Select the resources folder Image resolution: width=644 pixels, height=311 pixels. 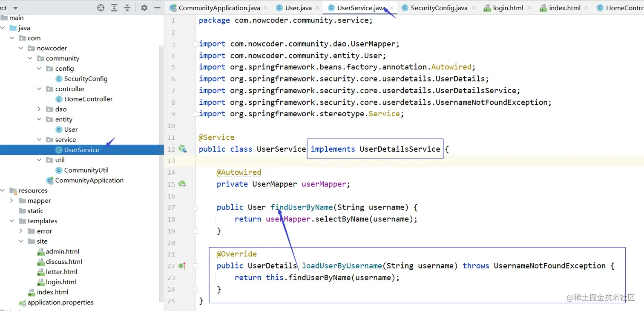[x=33, y=190]
